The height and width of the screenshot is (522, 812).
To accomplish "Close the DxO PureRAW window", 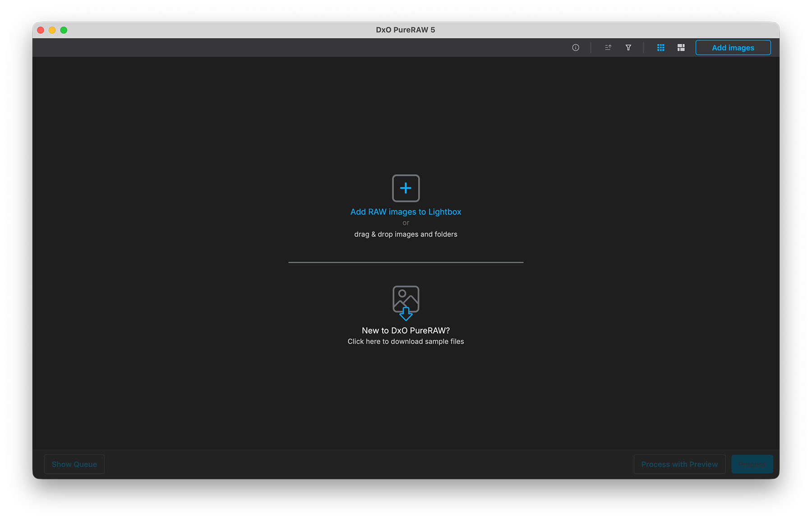I will [x=41, y=30].
